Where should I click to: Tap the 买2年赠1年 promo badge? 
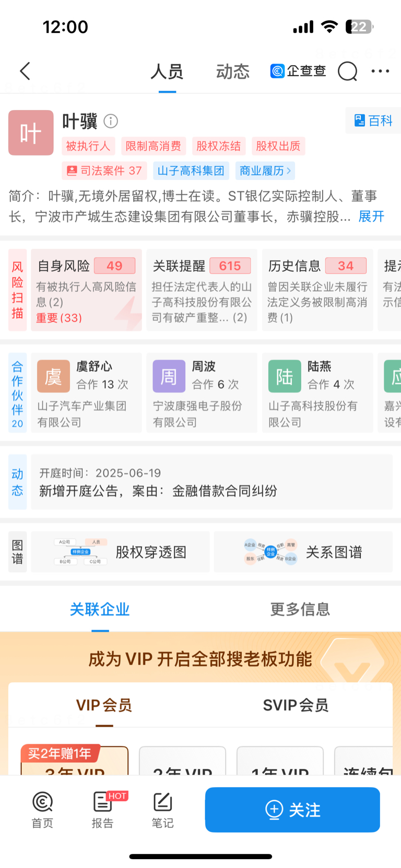pos(60,753)
